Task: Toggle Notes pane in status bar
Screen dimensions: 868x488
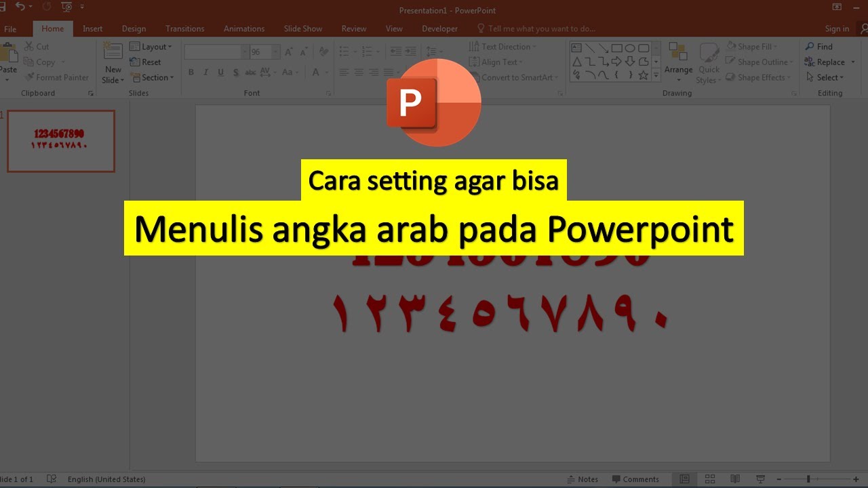Action: pyautogui.click(x=583, y=479)
